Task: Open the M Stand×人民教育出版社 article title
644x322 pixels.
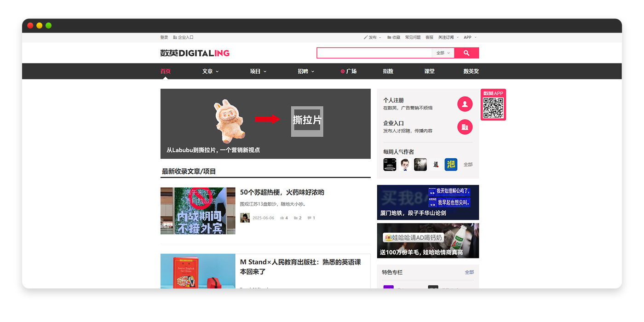Action: pos(300,267)
